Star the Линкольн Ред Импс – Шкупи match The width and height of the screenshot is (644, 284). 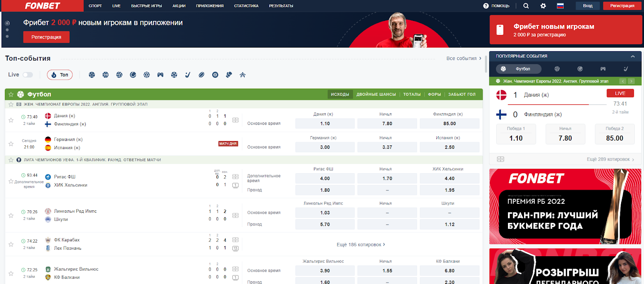pos(11,216)
